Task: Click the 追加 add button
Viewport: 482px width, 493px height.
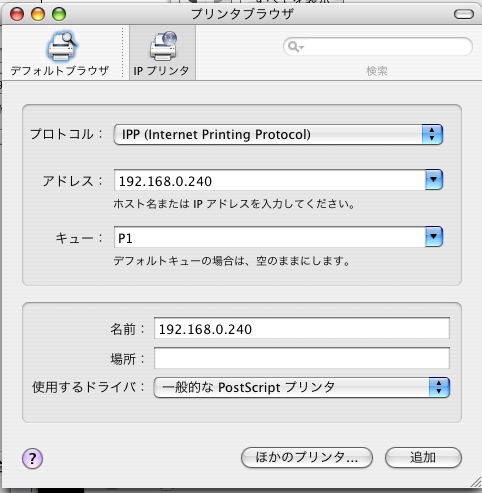Action: 423,457
